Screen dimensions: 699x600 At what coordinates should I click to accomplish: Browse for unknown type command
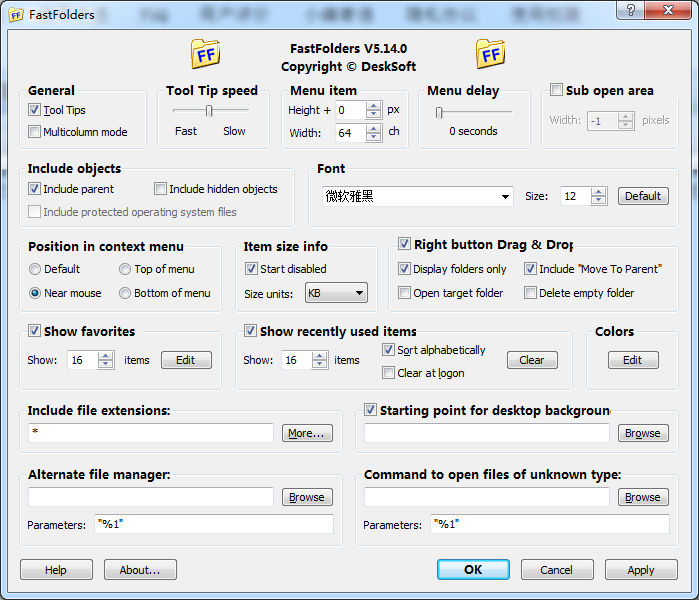[x=643, y=497]
